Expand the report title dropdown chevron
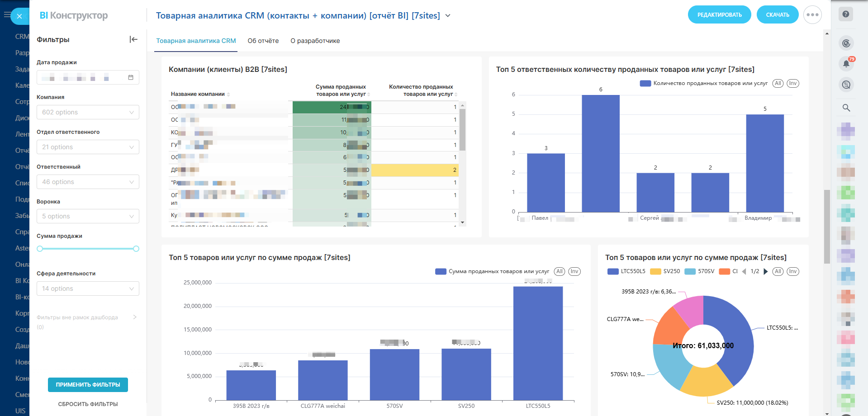Screen dimensions: 868x416 coord(448,16)
